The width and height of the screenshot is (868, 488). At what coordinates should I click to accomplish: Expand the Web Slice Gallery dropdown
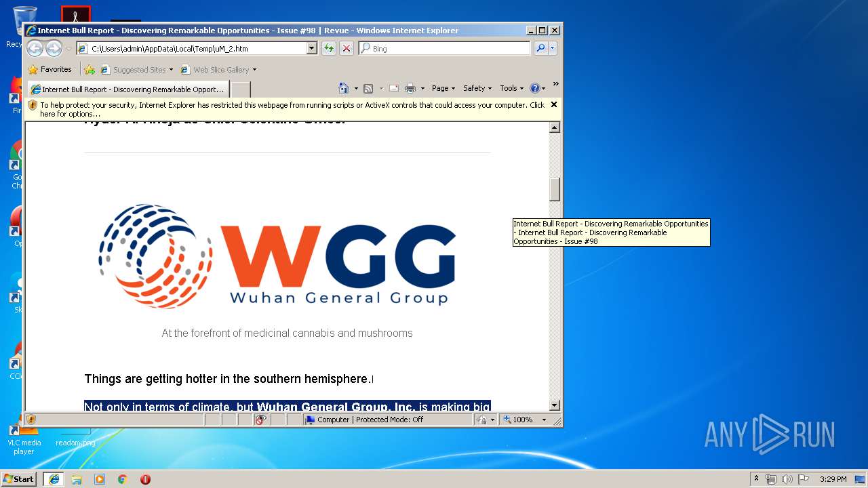pyautogui.click(x=254, y=69)
